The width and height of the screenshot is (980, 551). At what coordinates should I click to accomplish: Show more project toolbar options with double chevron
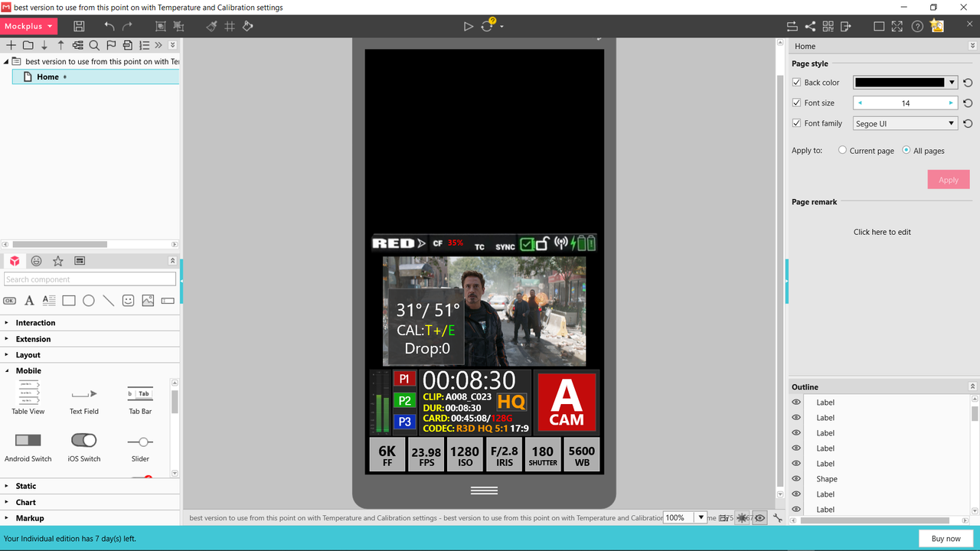pyautogui.click(x=158, y=45)
